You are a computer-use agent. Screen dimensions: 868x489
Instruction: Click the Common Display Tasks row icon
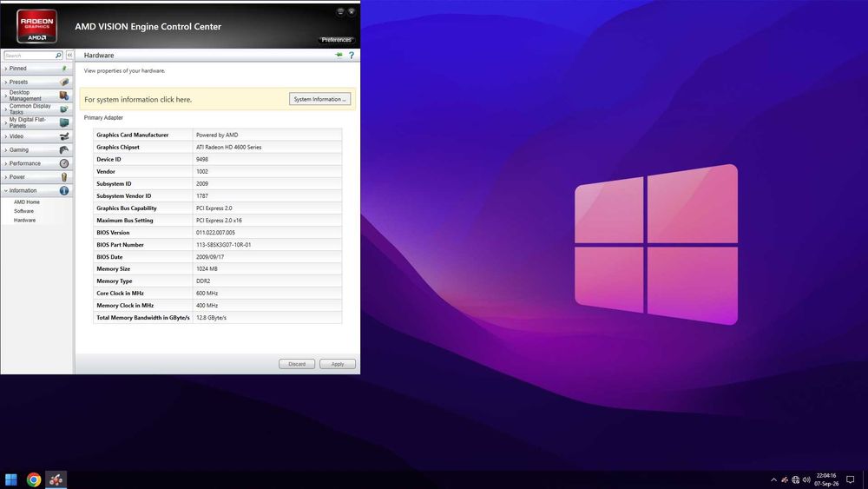tap(64, 109)
